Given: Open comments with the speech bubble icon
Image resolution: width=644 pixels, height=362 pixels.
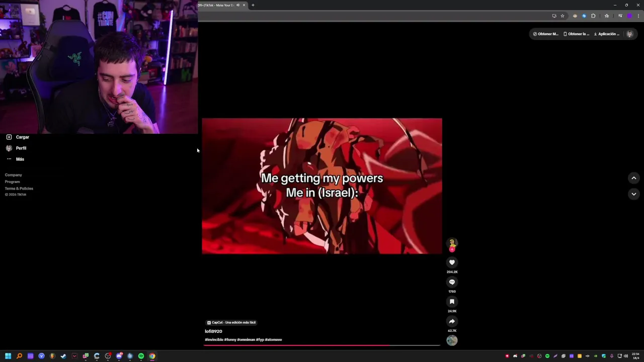Looking at the screenshot, I should (x=452, y=282).
